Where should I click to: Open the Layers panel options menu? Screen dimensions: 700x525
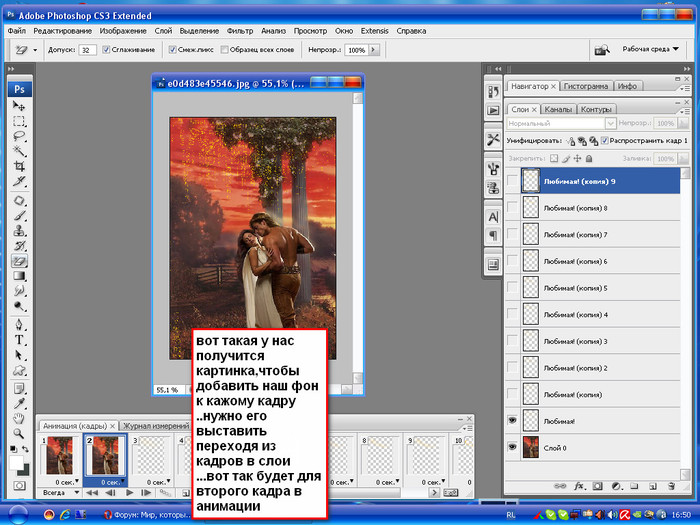click(684, 111)
